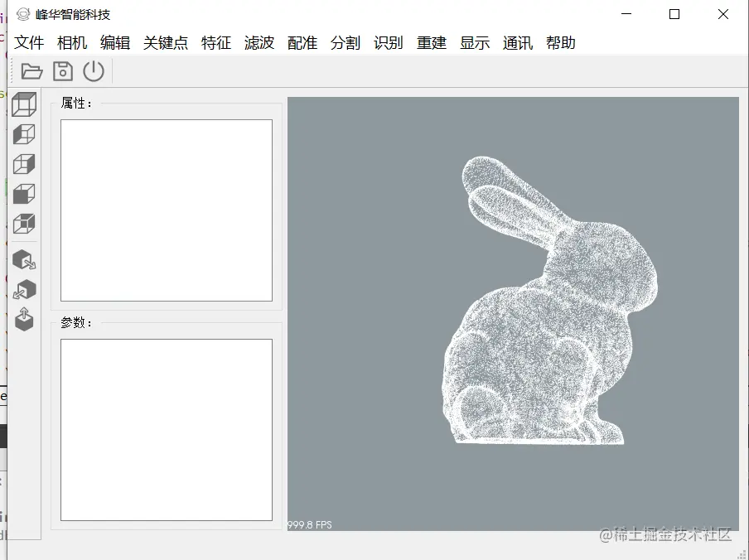Click the cube with upward arrow icon
This screenshot has height=560, width=749.
pos(24,320)
